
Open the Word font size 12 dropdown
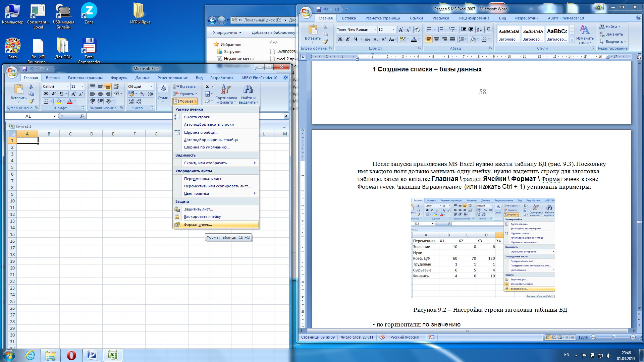click(393, 29)
